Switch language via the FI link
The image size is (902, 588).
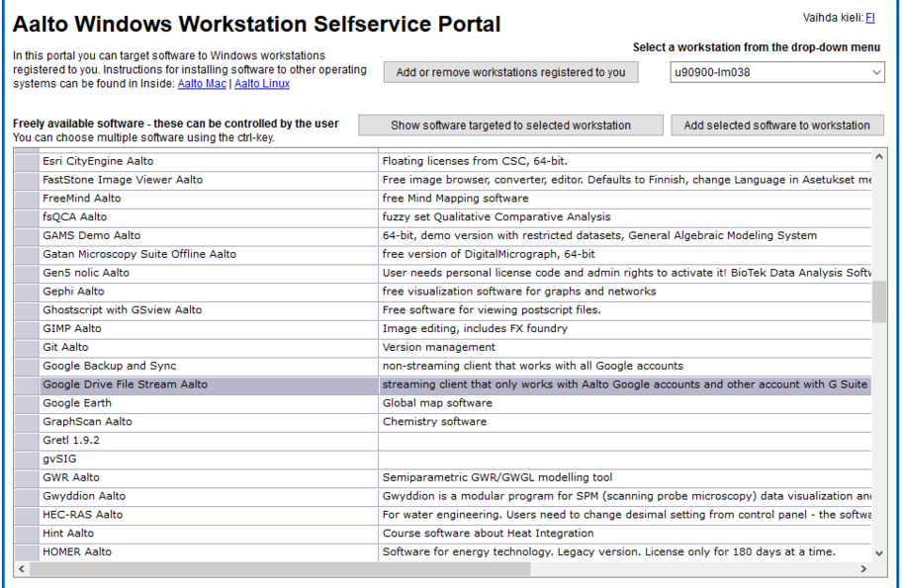pos(870,18)
